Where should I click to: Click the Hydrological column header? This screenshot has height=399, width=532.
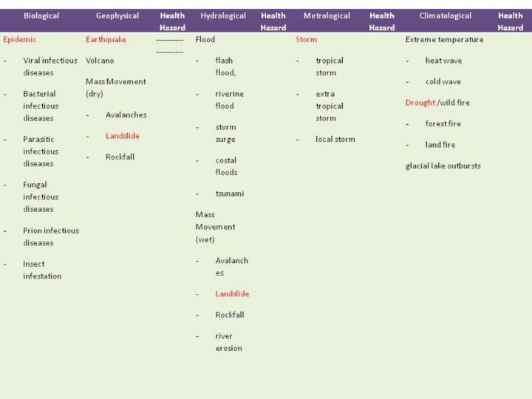pos(224,16)
